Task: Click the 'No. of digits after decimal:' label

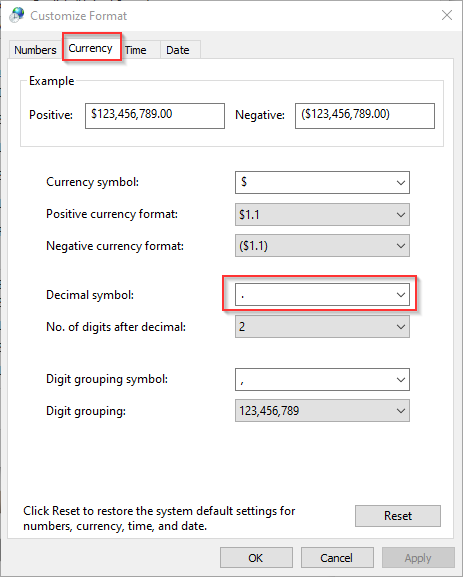Action: pyautogui.click(x=116, y=327)
